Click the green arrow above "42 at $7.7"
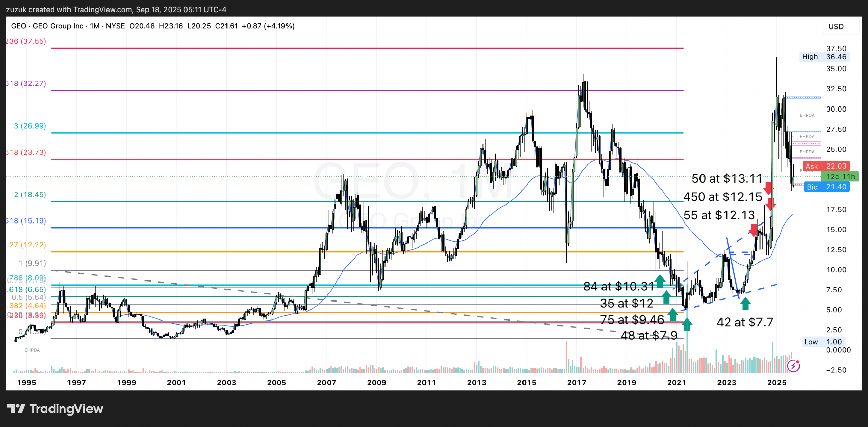This screenshot has width=868, height=427. [745, 304]
